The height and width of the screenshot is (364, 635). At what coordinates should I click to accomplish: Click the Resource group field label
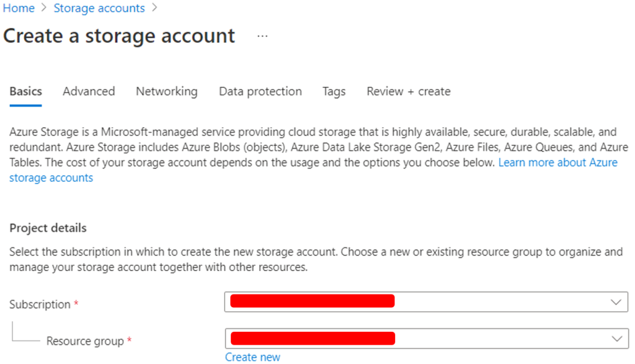click(x=85, y=341)
